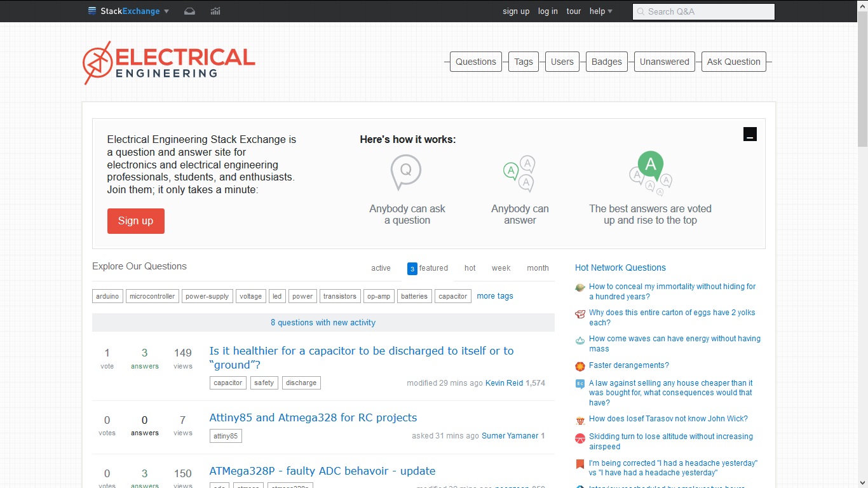Click the red Sign up button
The image size is (868, 488).
click(136, 221)
